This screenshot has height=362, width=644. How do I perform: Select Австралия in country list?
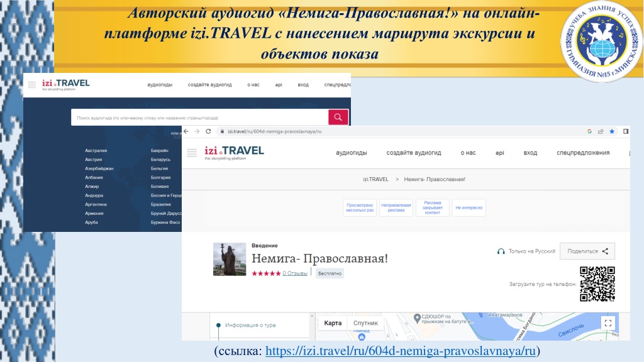click(96, 151)
